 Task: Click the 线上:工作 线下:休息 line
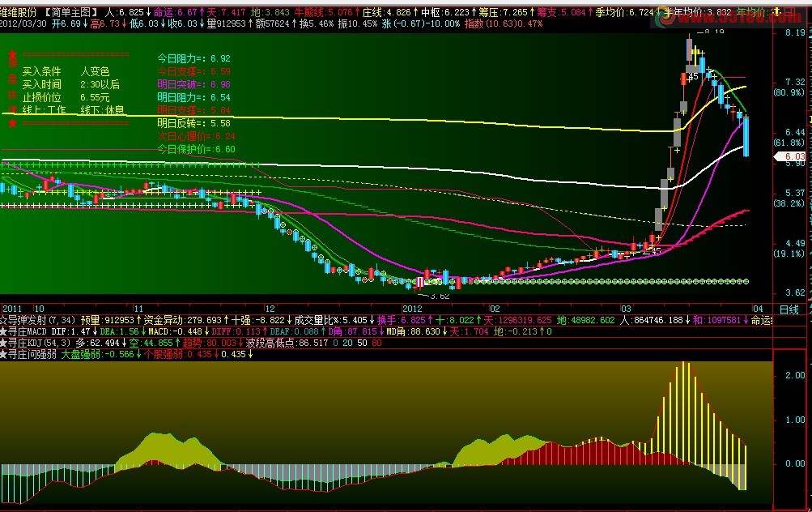tap(73, 110)
